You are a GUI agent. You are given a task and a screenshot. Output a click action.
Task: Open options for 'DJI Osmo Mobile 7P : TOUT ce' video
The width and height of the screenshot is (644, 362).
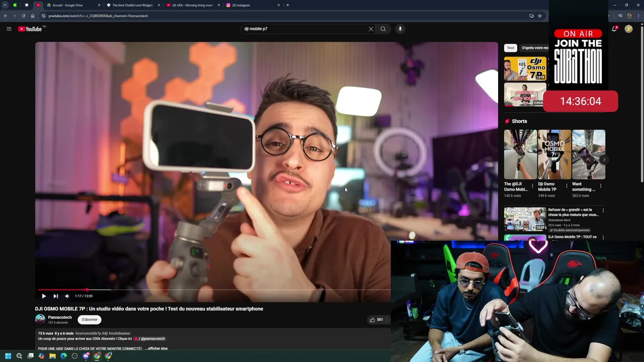click(603, 237)
